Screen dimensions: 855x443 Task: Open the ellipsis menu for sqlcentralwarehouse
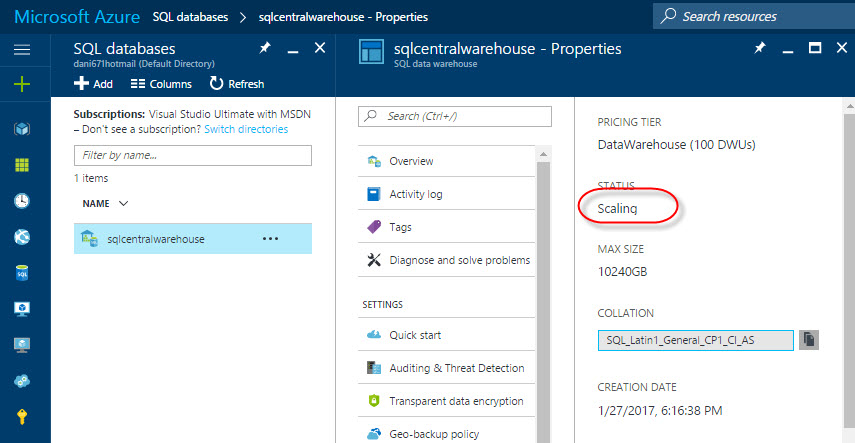(x=270, y=239)
